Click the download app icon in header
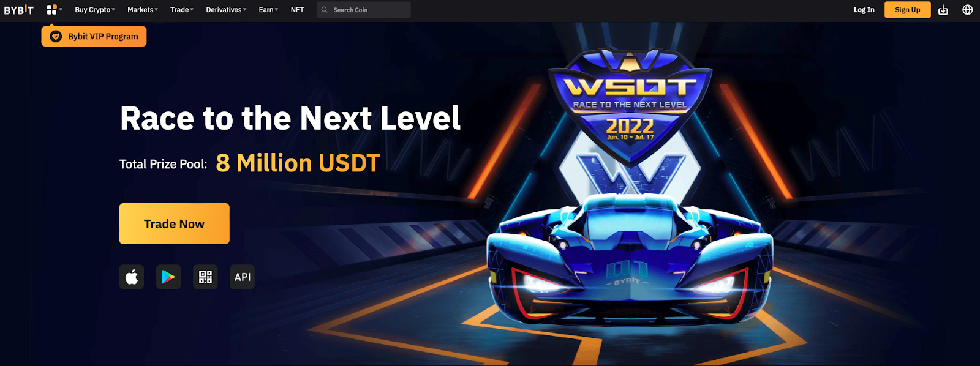 click(943, 10)
